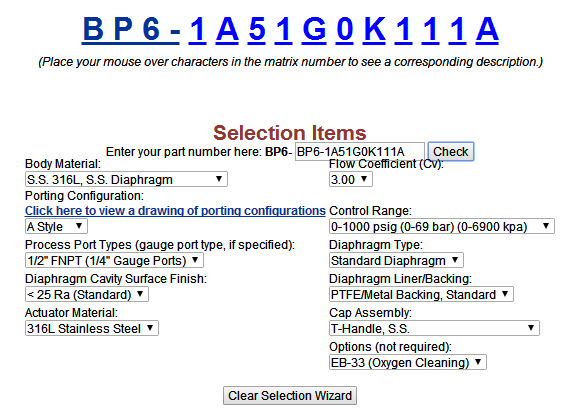Click the BP6- prefix in matrix number
The height and width of the screenshot is (409, 569).
click(x=131, y=29)
